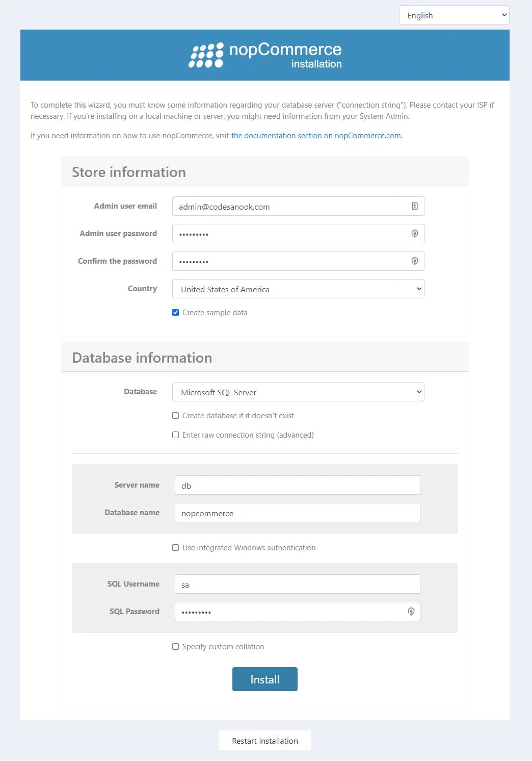This screenshot has width=532, height=761.
Task: Click the Install button
Action: click(x=265, y=679)
